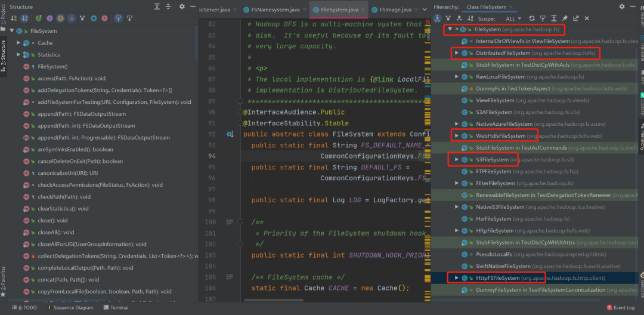Image resolution: width=644 pixels, height=315 pixels.
Task: Open the Scope ALL dropdown
Action: pyautogui.click(x=513, y=18)
